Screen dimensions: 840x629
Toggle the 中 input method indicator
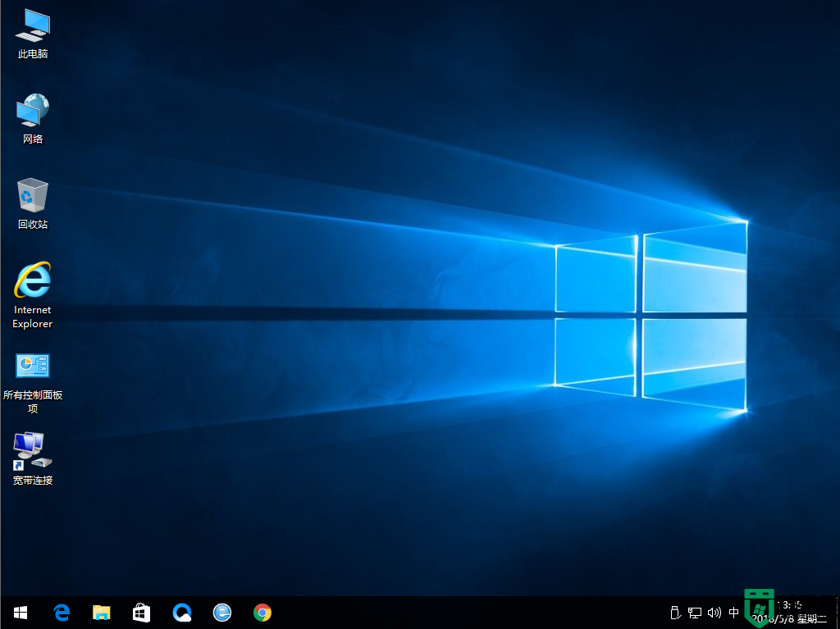pyautogui.click(x=733, y=613)
